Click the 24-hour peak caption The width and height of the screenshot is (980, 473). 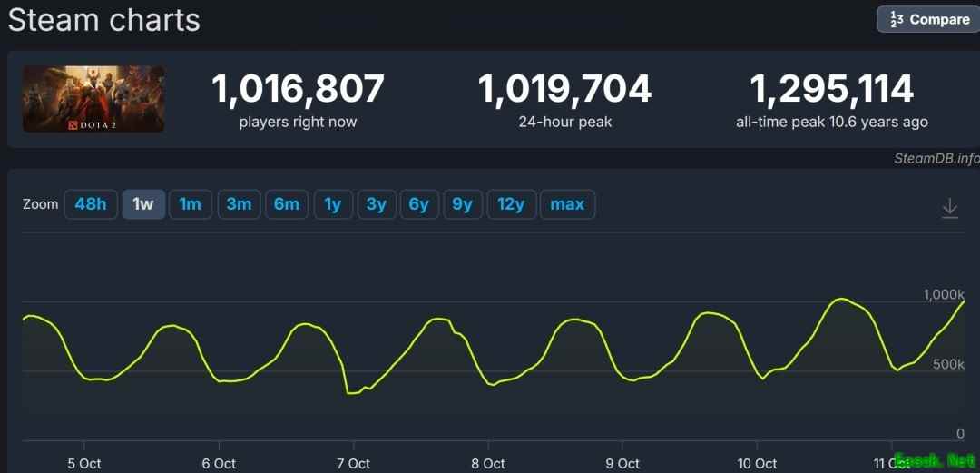pyautogui.click(x=565, y=122)
